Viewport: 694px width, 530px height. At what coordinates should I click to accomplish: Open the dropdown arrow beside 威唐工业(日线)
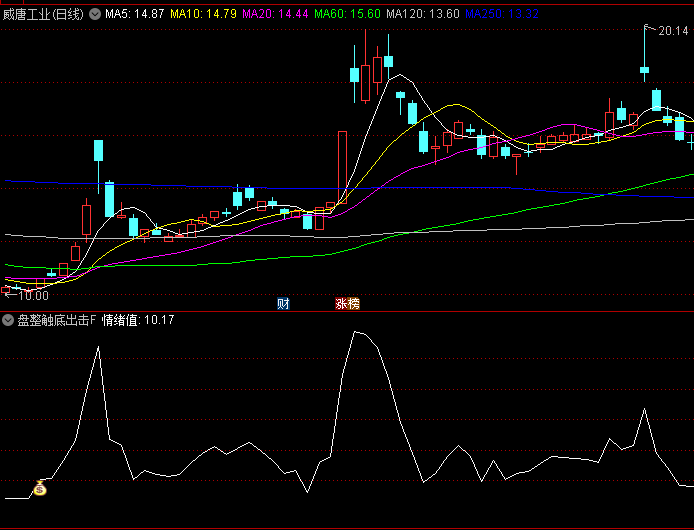[95, 14]
